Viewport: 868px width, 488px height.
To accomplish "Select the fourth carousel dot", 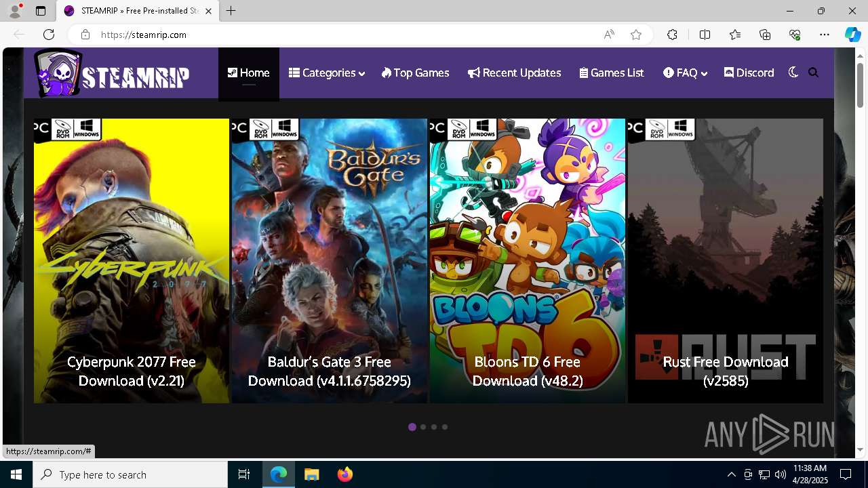I will click(x=445, y=427).
